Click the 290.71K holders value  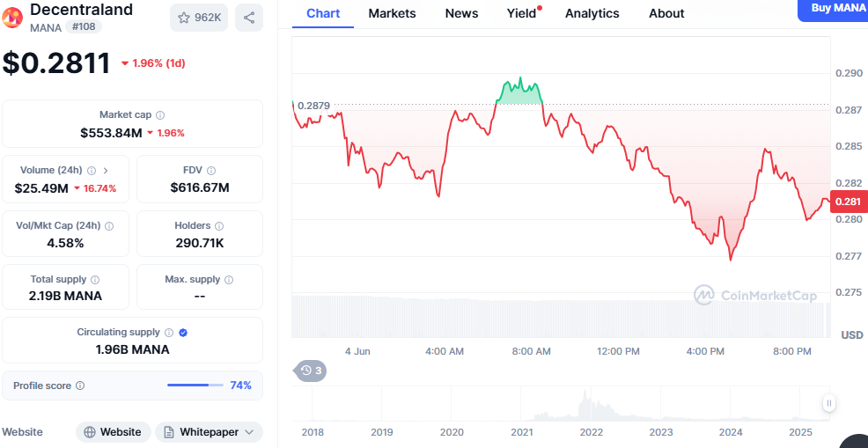pos(200,243)
